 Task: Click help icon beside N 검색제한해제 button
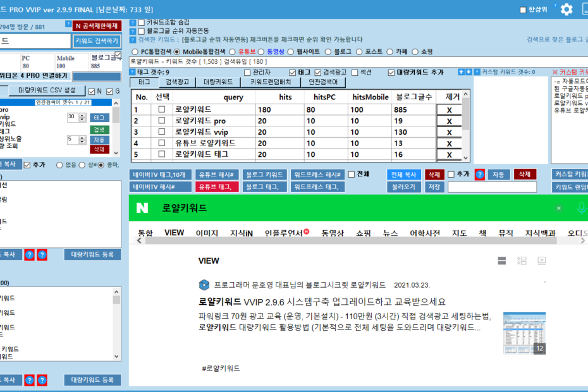[x=68, y=24]
